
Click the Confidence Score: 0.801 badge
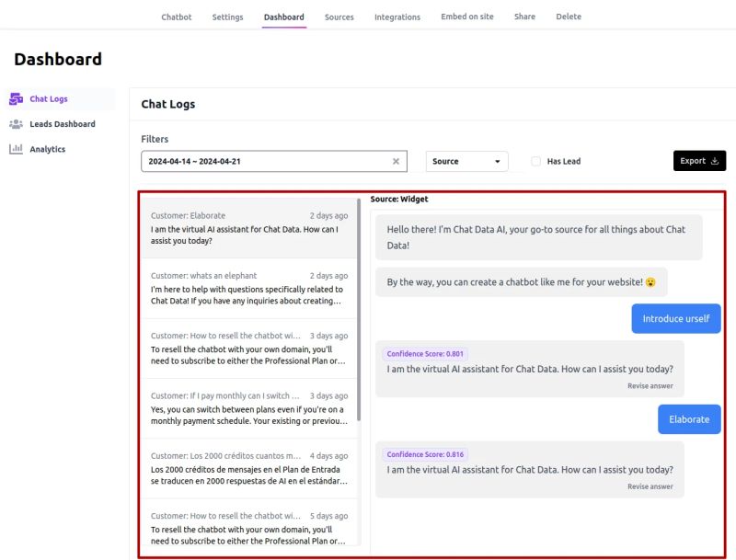(x=425, y=354)
